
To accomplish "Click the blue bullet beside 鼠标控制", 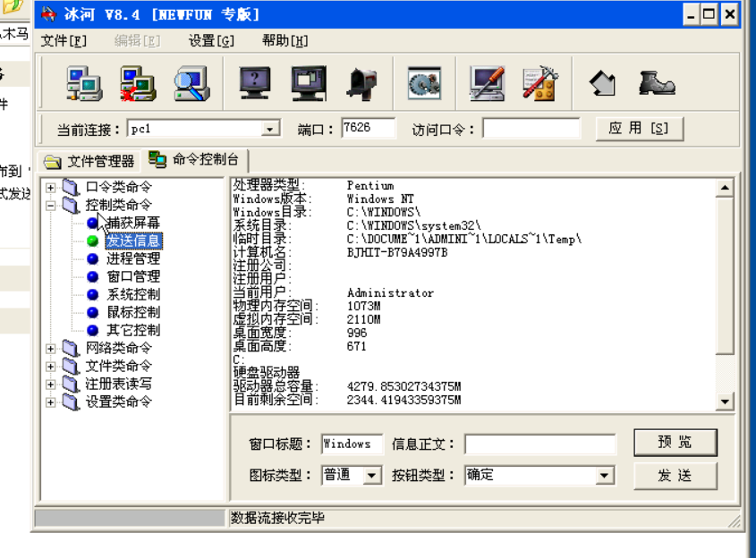I will tap(92, 312).
